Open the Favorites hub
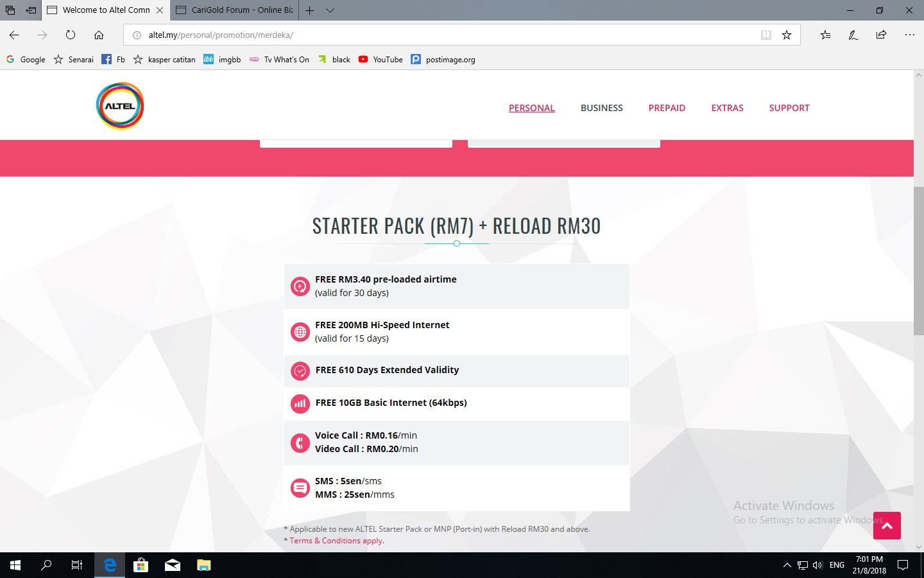 [825, 35]
